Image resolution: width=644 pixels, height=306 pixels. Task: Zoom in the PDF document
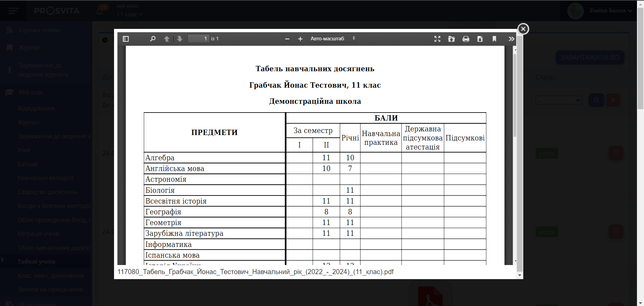300,39
